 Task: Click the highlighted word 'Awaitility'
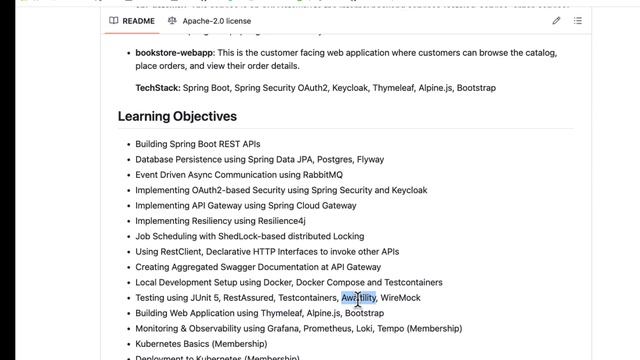pyautogui.click(x=358, y=298)
